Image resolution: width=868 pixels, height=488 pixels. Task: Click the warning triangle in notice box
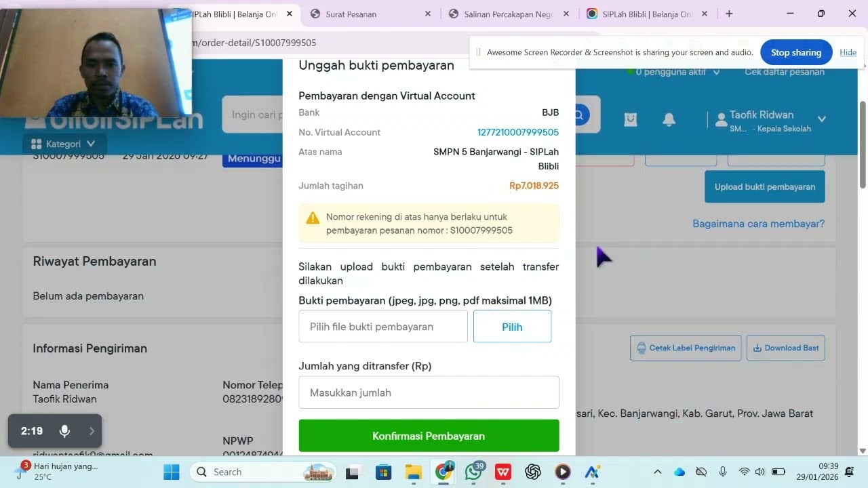pyautogui.click(x=313, y=218)
